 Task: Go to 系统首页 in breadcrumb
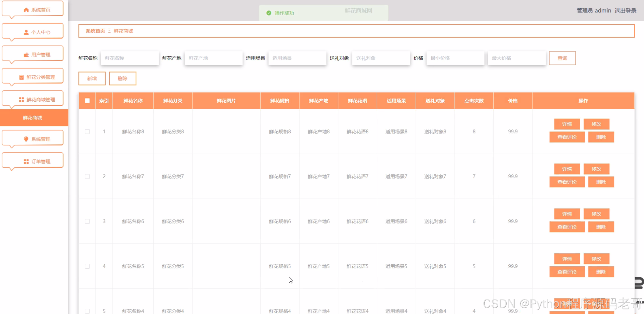point(95,31)
